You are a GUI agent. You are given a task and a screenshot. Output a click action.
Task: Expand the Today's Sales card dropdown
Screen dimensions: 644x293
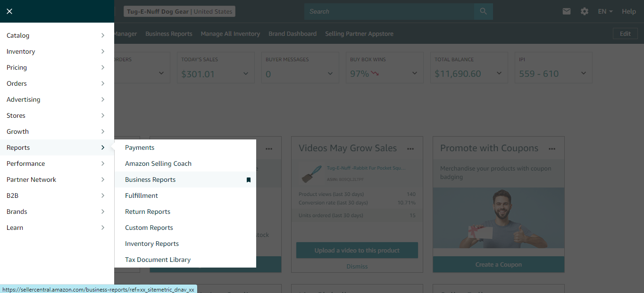click(245, 73)
